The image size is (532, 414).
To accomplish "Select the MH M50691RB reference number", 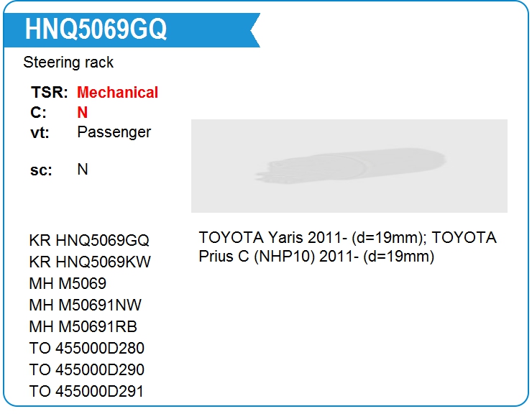I will [83, 327].
